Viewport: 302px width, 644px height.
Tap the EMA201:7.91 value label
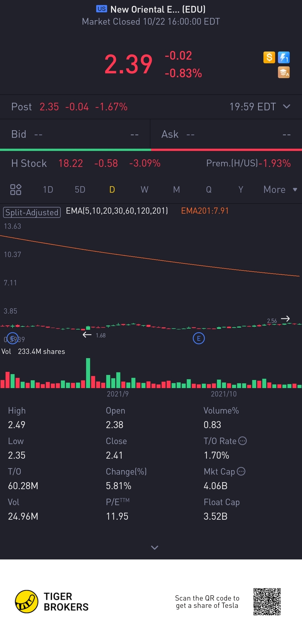[205, 211]
